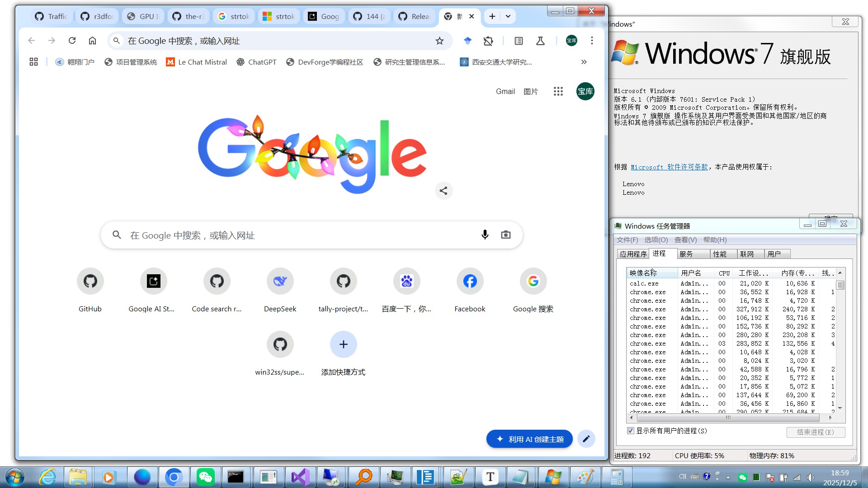The height and width of the screenshot is (488, 868).
Task: Expand the tab search dropdown arrow
Action: (508, 16)
